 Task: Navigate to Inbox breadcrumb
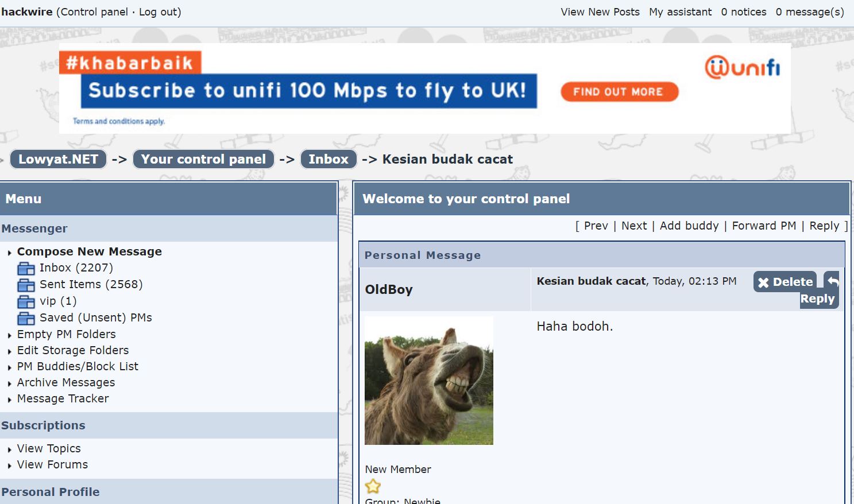(328, 159)
